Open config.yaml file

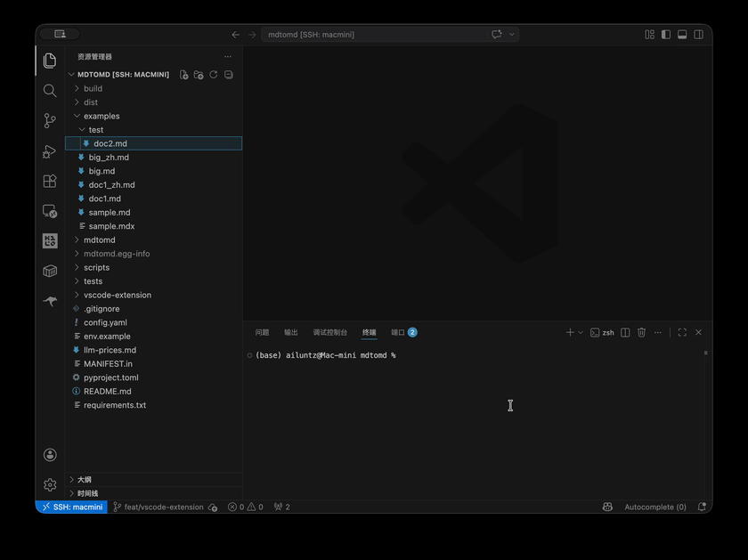click(x=153, y=322)
